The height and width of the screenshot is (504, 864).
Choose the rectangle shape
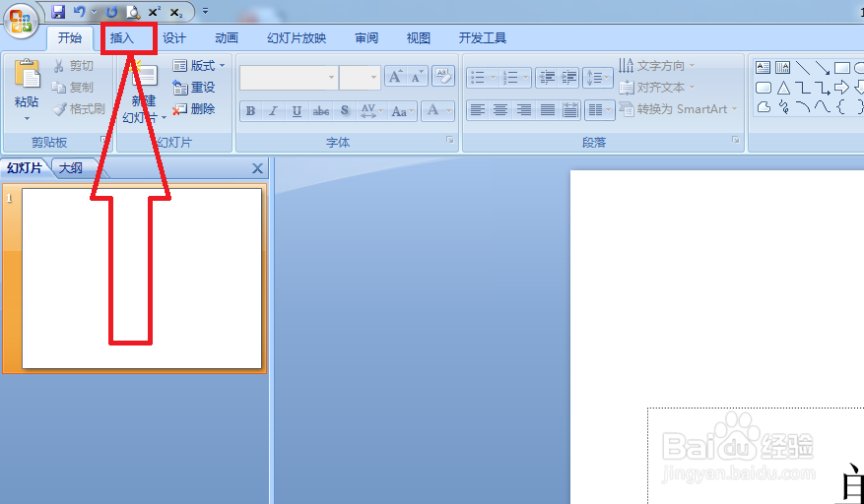[x=842, y=68]
